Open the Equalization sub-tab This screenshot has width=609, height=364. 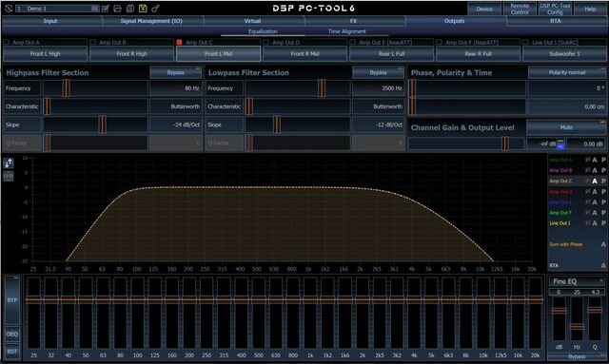(x=263, y=31)
